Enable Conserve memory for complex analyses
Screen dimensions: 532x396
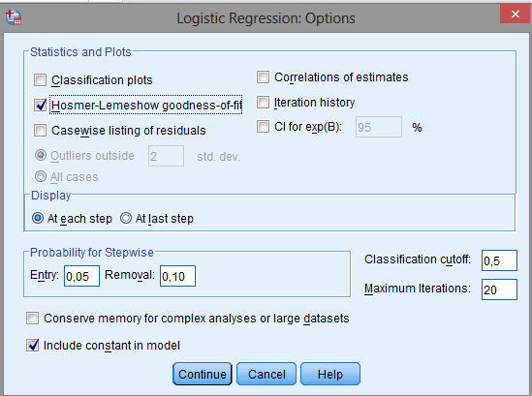pyautogui.click(x=33, y=319)
